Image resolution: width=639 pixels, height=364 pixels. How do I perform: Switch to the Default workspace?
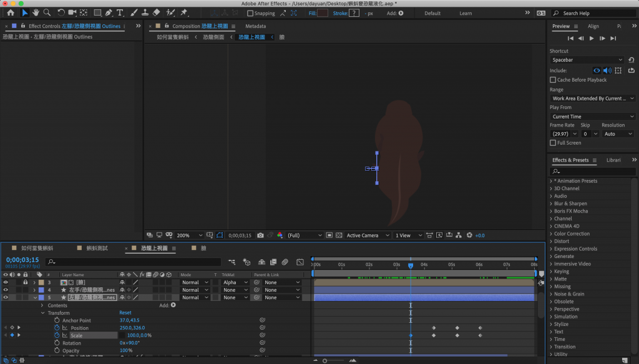[x=432, y=14]
